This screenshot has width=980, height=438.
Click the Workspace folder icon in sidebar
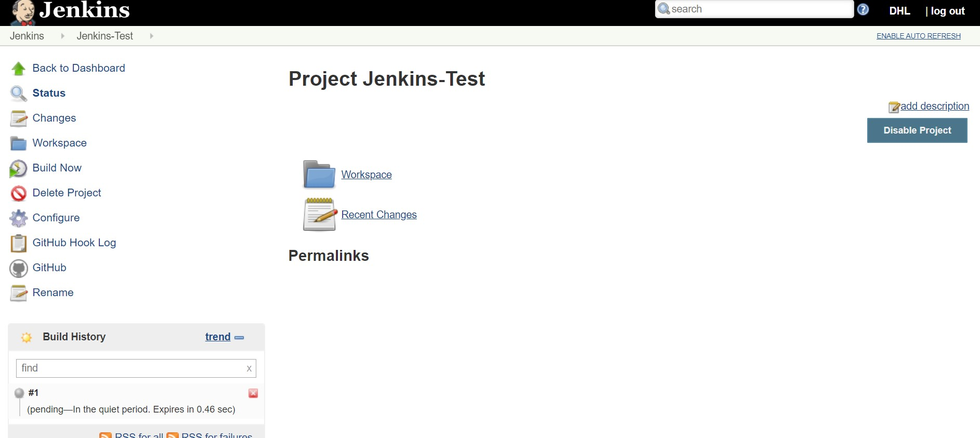click(19, 143)
